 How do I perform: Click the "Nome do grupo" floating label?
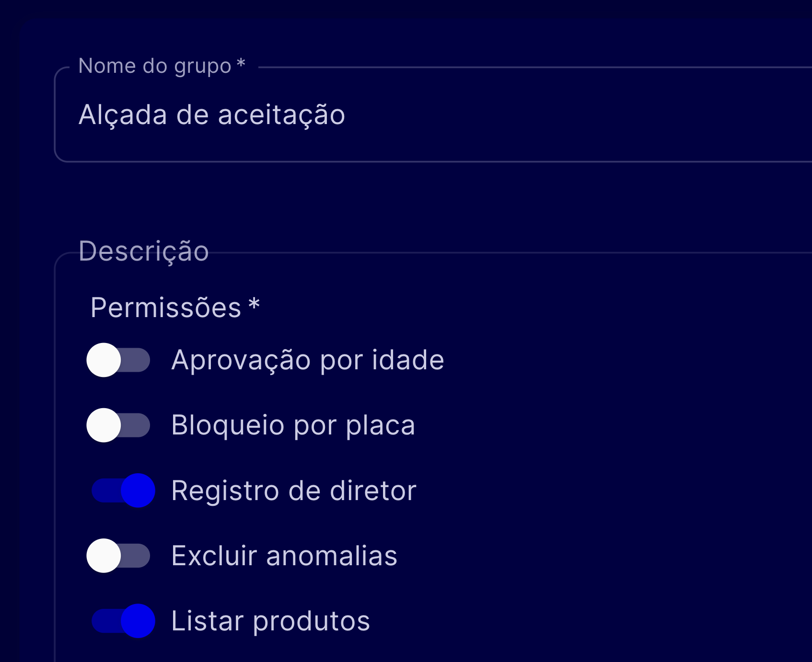point(155,66)
